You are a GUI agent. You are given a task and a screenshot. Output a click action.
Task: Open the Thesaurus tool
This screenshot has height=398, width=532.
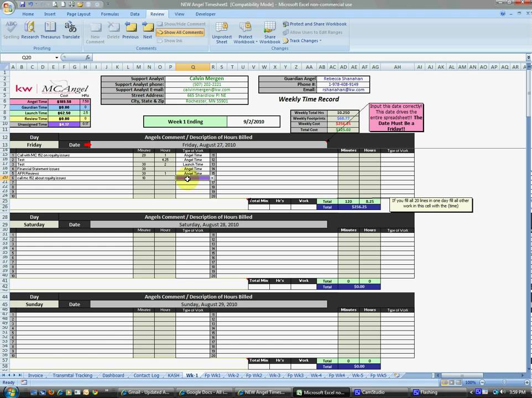click(50, 30)
